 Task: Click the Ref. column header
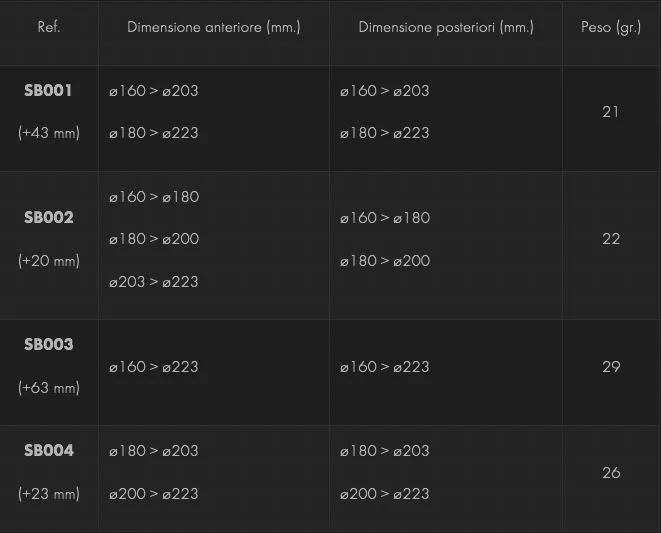(x=49, y=27)
